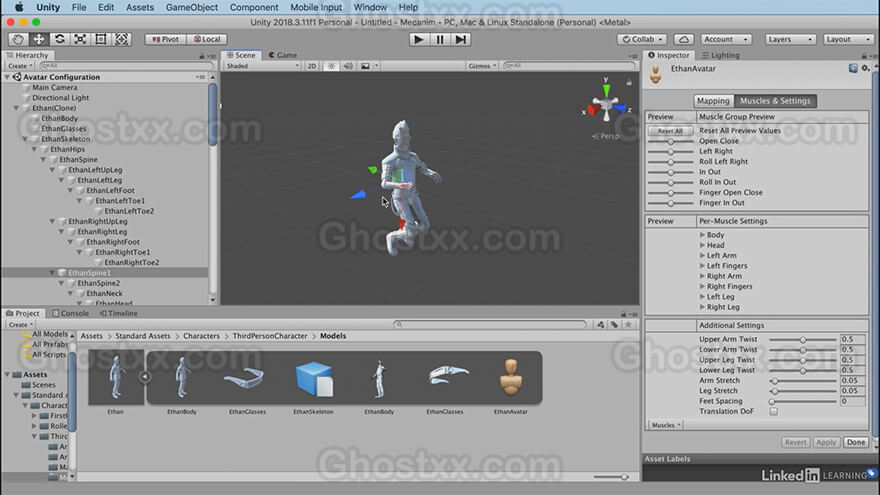Open the Collab dropdown

tap(642, 39)
